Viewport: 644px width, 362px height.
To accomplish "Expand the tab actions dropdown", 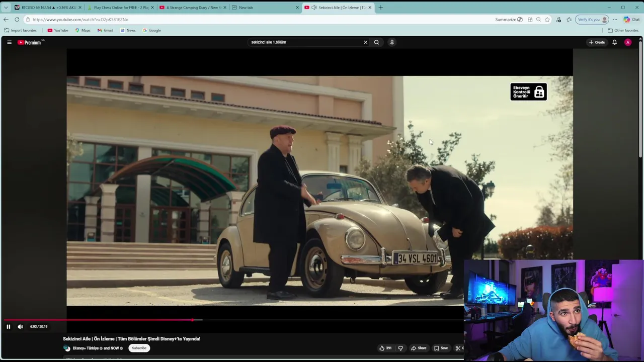I will (6, 8).
